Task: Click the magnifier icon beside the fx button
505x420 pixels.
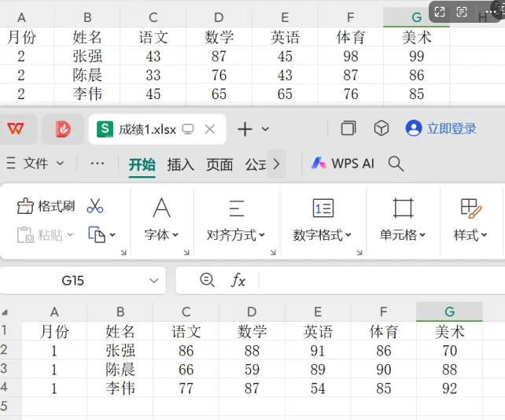Action: 208,280
